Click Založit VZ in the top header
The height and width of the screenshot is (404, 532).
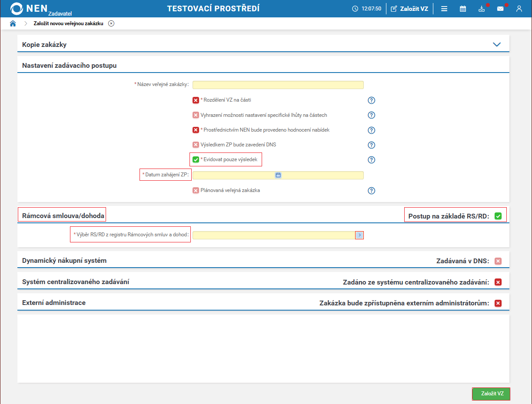point(409,9)
